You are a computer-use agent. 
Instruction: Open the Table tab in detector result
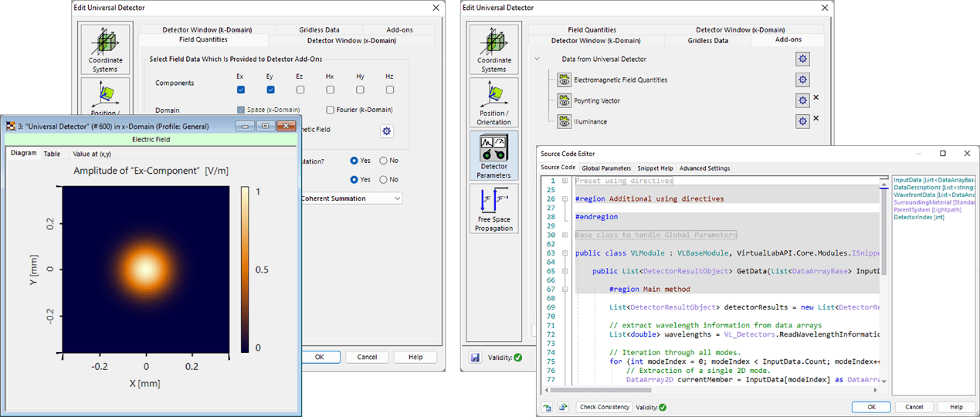coord(52,154)
